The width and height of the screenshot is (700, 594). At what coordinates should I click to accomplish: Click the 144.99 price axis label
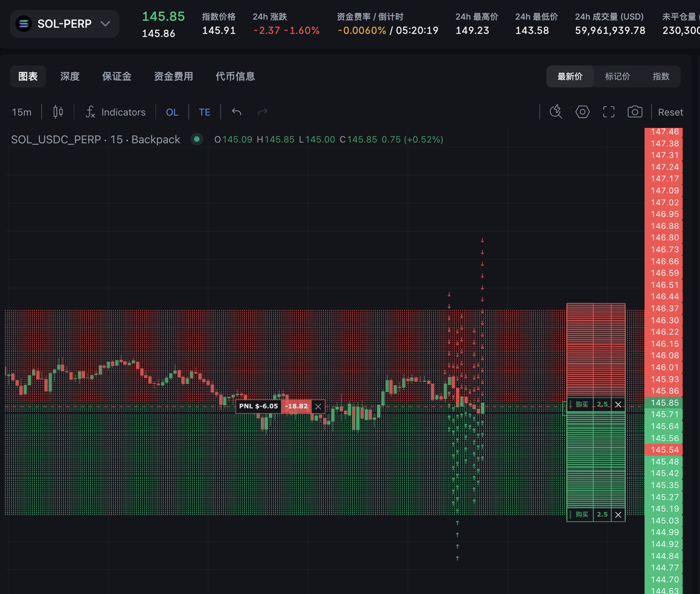pos(665,532)
